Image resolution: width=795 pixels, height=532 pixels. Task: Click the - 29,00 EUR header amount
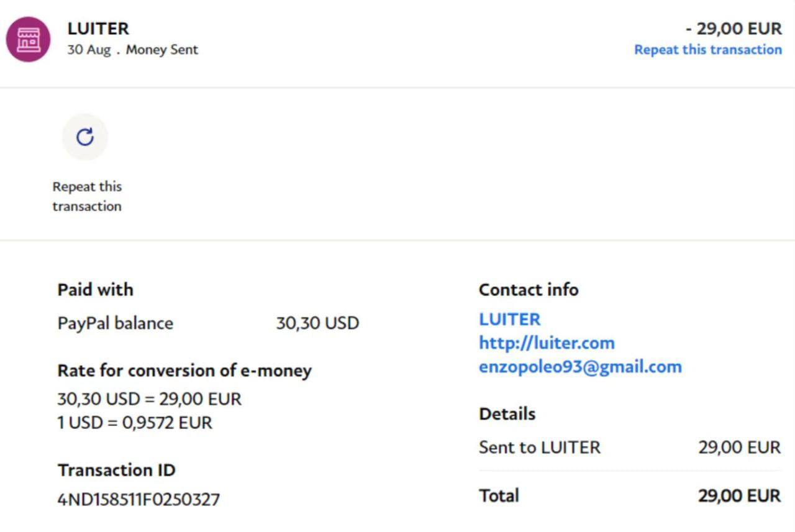[734, 29]
